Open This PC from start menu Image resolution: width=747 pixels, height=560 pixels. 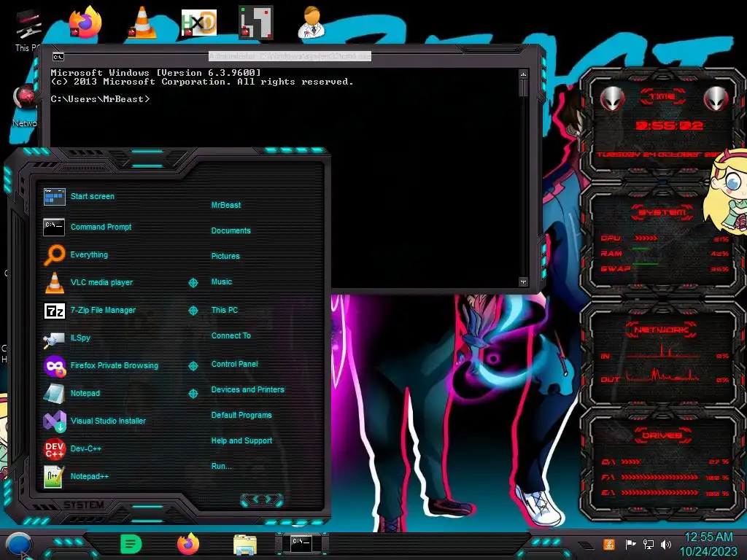[x=225, y=310]
